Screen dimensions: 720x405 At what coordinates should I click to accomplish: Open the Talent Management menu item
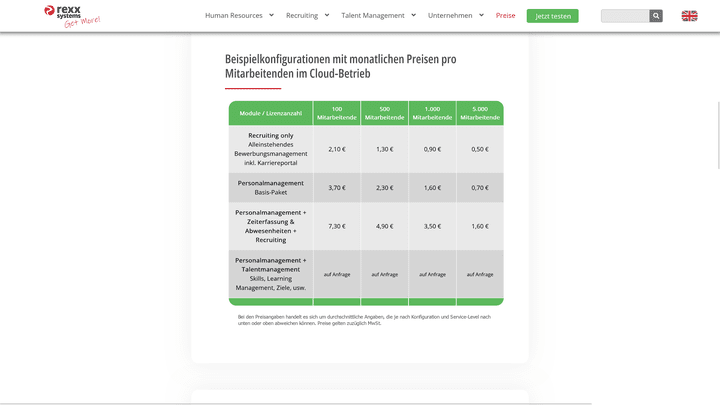[373, 16]
